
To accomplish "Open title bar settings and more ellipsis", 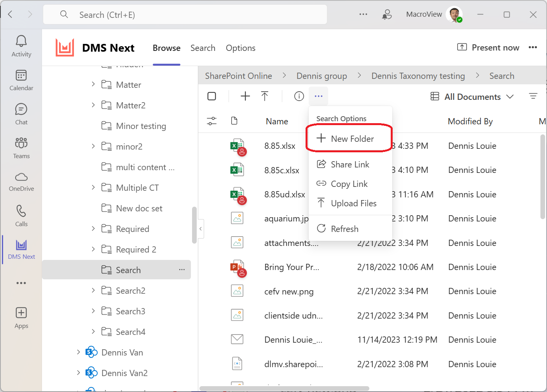I will (363, 14).
